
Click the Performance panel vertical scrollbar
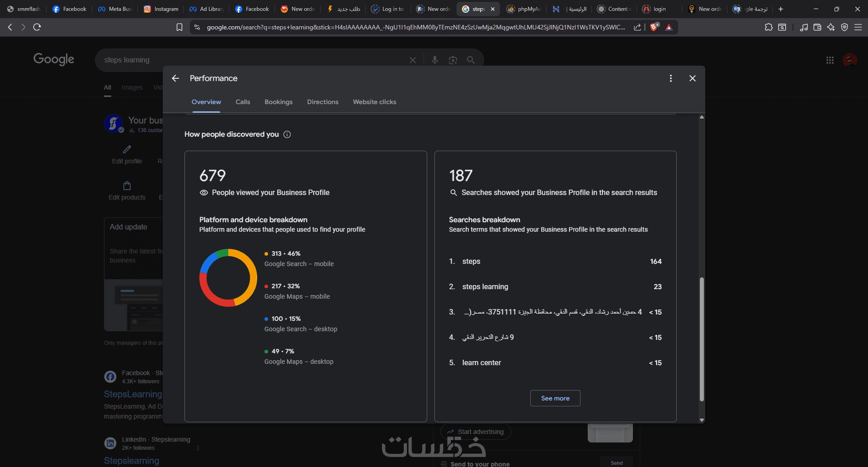(x=702, y=339)
